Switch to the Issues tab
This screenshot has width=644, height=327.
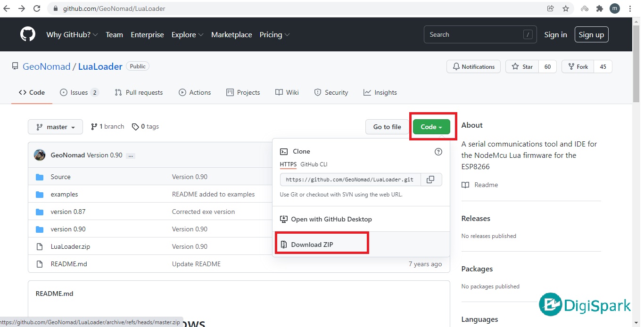[79, 92]
